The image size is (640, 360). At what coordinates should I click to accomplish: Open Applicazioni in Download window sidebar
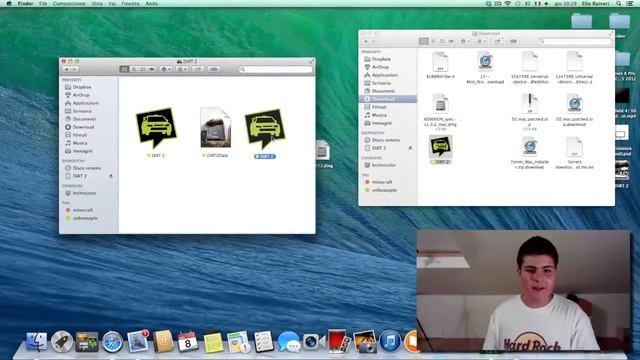384,75
